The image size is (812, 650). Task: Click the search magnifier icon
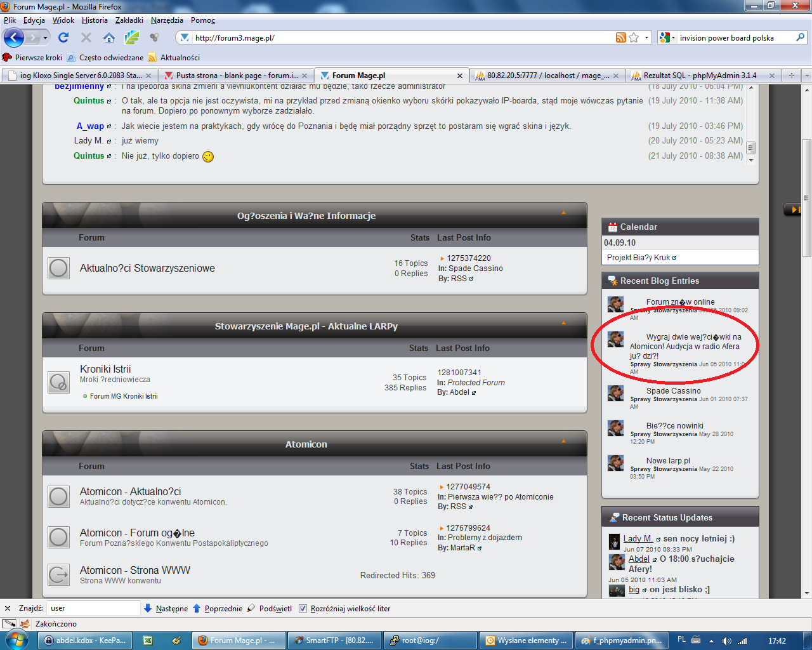(x=800, y=38)
